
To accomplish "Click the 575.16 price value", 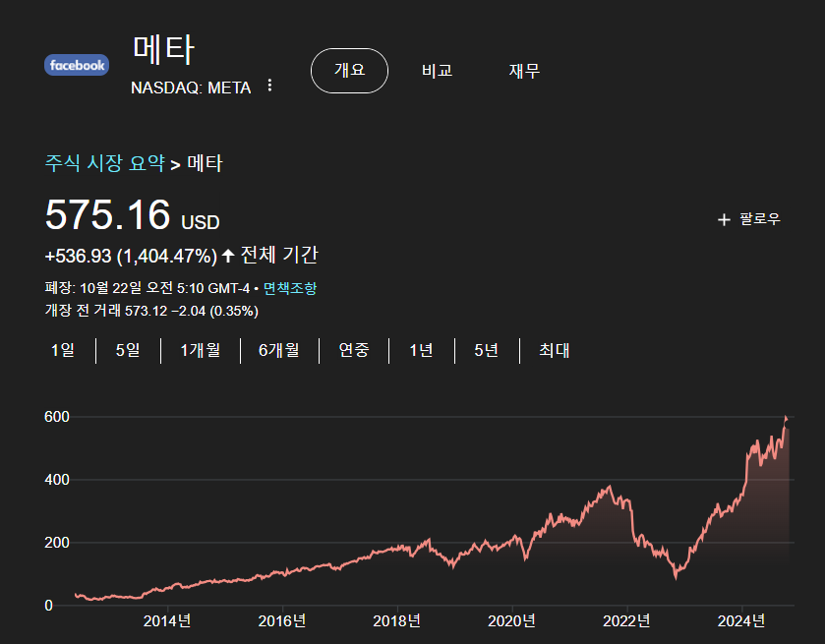I will [x=108, y=214].
